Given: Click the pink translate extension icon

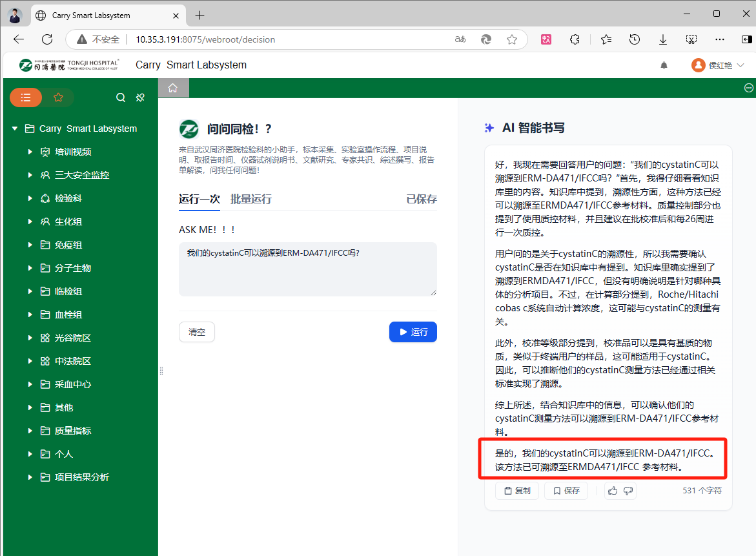Looking at the screenshot, I should point(546,39).
